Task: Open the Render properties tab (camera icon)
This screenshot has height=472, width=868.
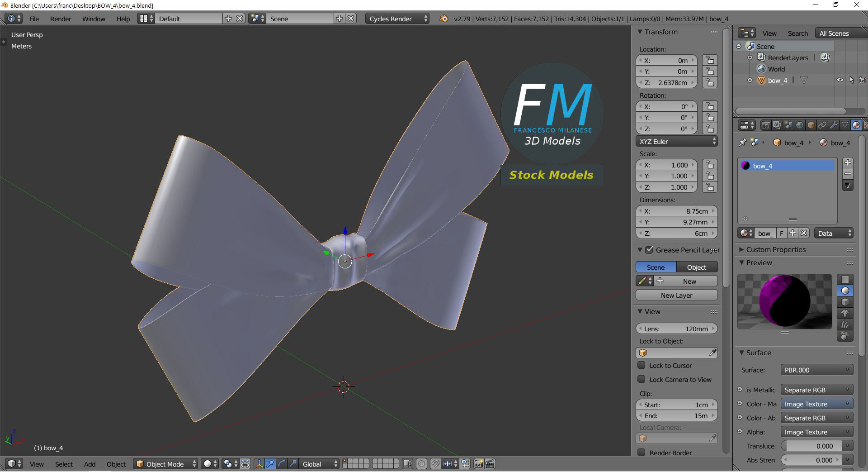Action: (766, 125)
